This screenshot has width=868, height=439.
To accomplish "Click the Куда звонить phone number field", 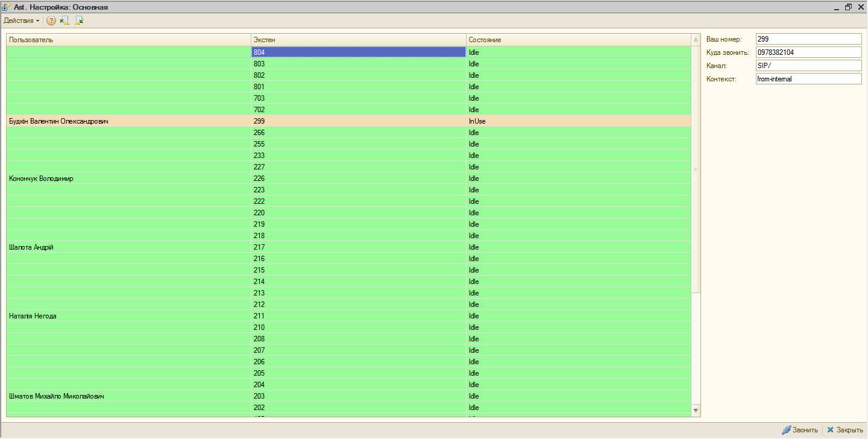I will [809, 52].
